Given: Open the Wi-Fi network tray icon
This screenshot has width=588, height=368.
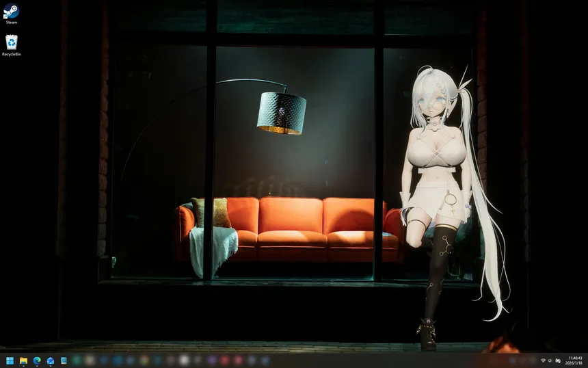Looking at the screenshot, I should click(543, 360).
